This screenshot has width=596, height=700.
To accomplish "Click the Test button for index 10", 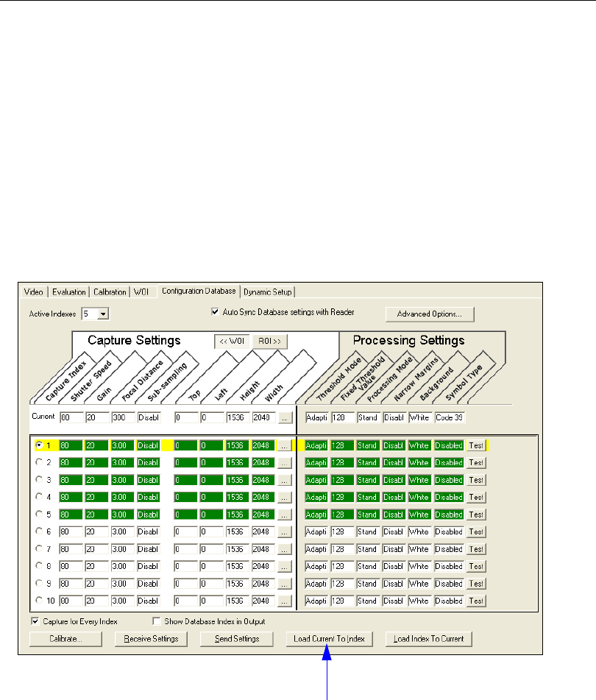I will click(476, 601).
